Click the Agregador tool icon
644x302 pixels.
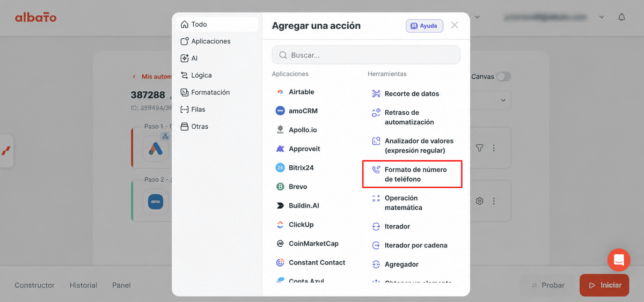click(376, 264)
